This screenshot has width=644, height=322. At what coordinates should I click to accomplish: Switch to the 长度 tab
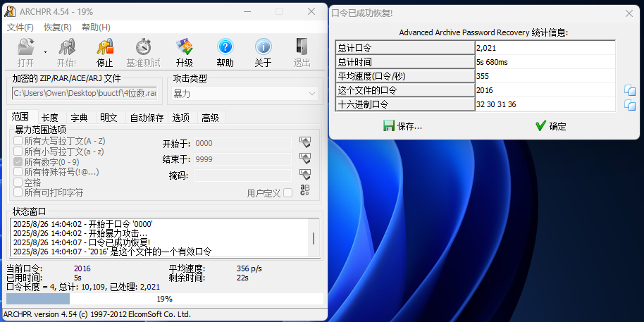point(50,118)
